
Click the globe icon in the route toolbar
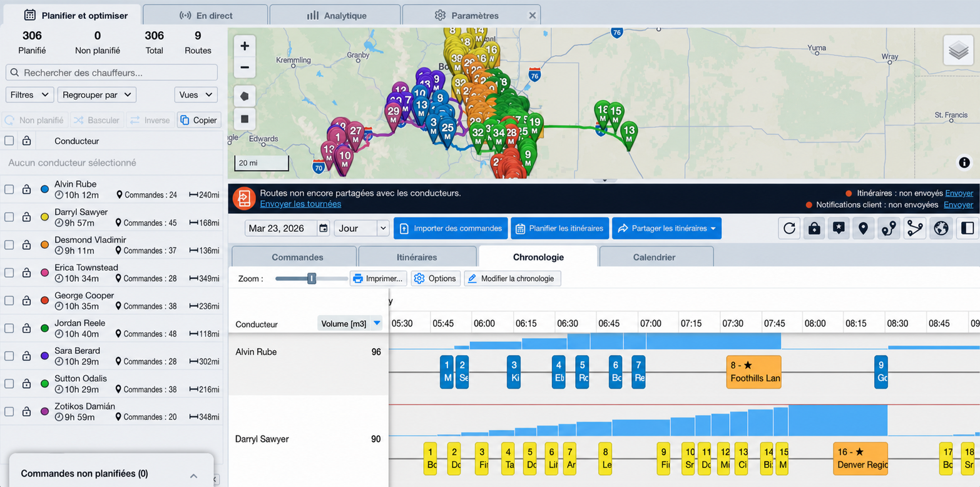[x=941, y=228]
